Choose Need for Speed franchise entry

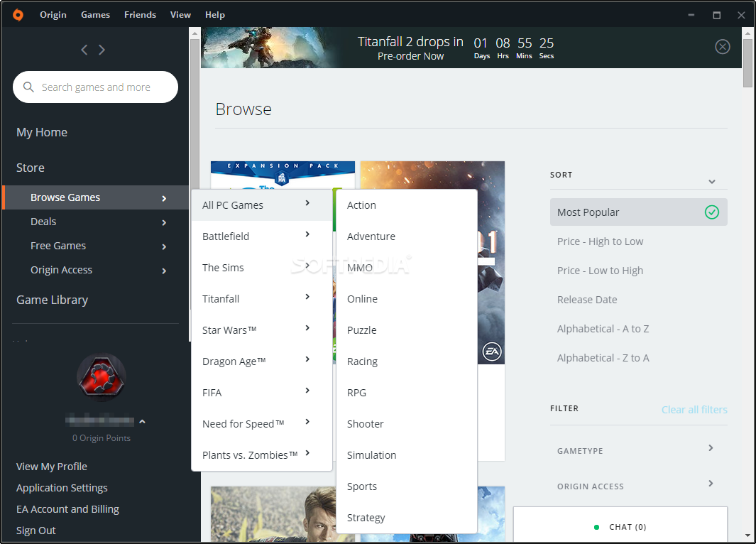click(x=262, y=424)
